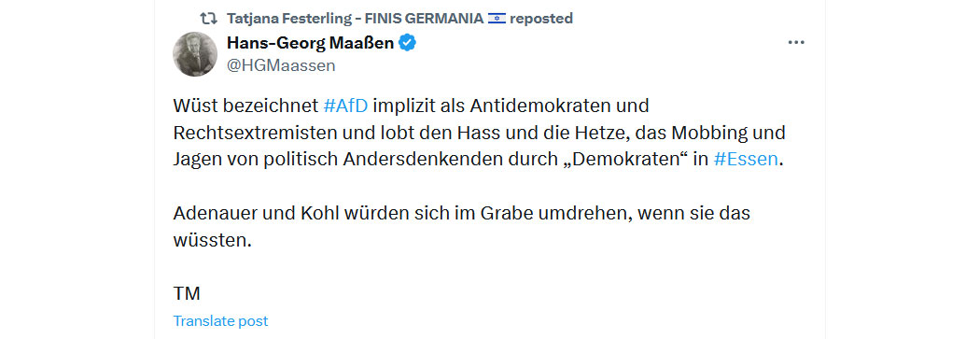This screenshot has height=339, width=980.
Task: Click Translate post
Action: tap(220, 321)
